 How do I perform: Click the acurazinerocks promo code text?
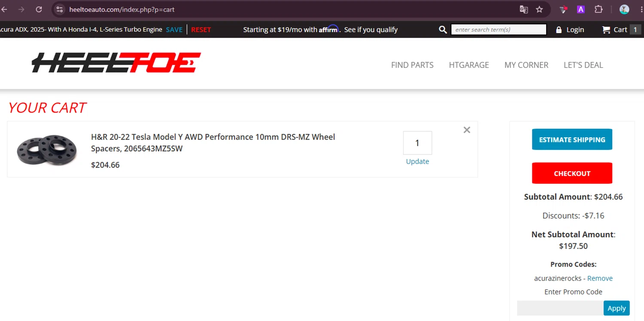coord(558,278)
